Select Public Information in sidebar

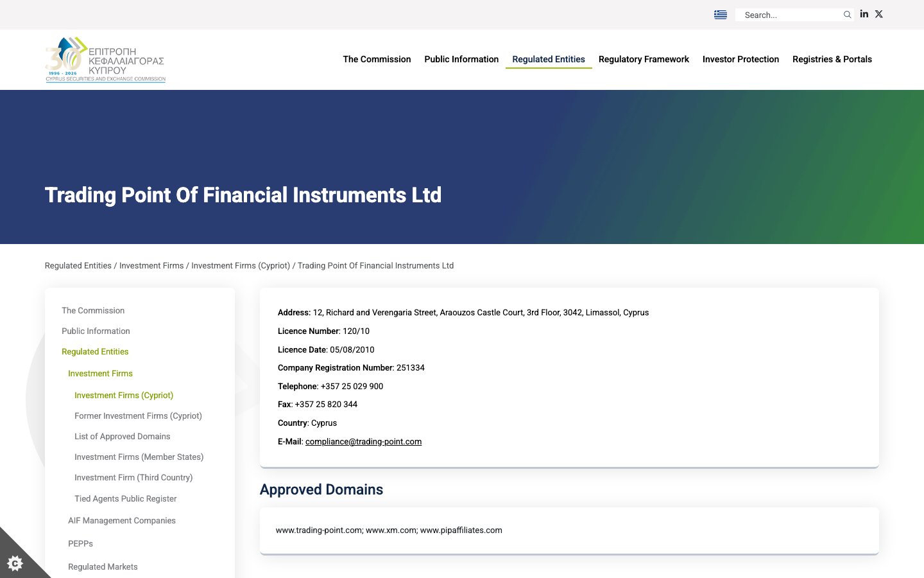tap(96, 331)
